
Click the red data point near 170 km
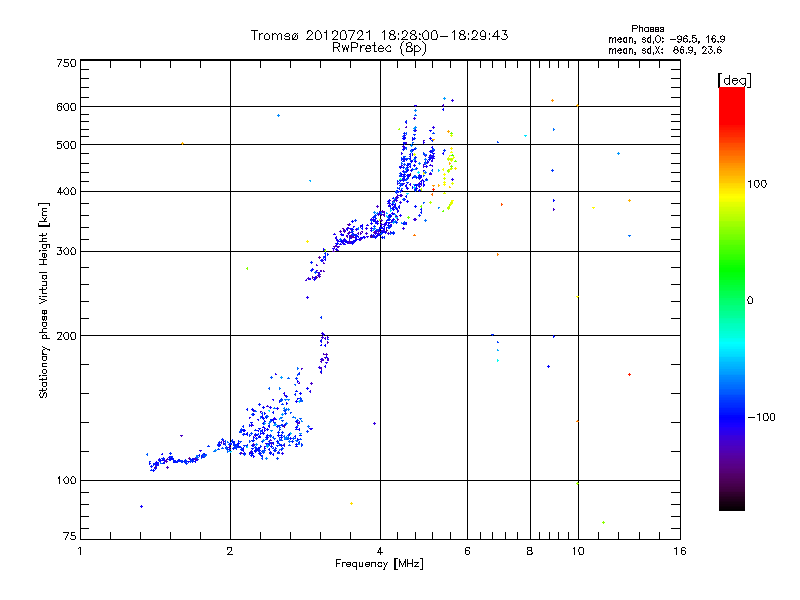point(630,374)
